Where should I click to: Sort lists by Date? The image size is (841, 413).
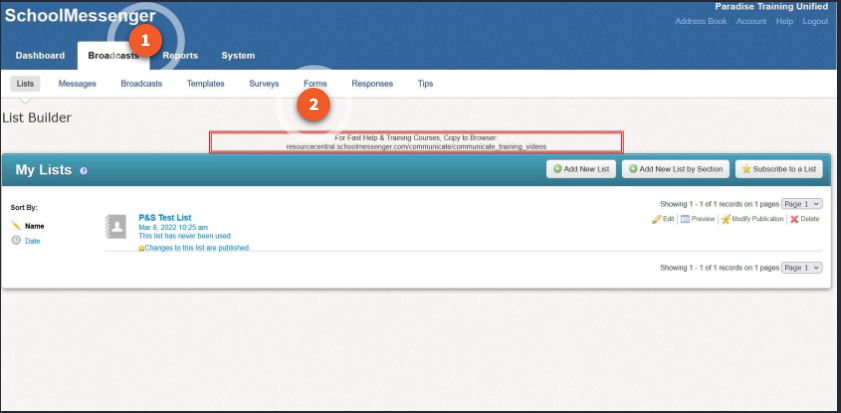pos(32,241)
